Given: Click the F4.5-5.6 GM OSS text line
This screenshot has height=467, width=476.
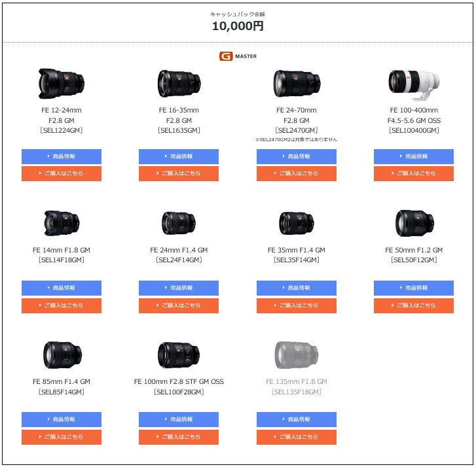Looking at the screenshot, I should (414, 120).
